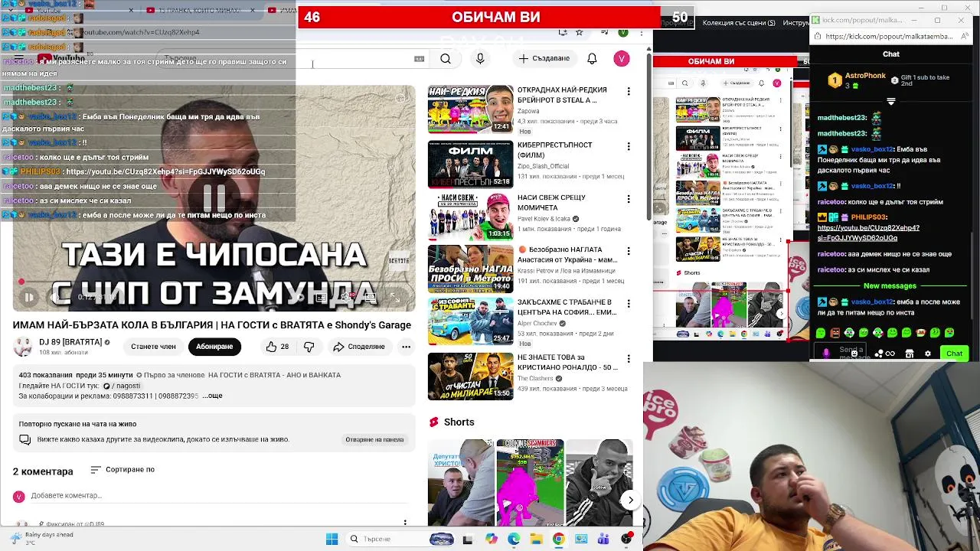Open the Kick chat shop icon
This screenshot has width=980, height=551.
coord(909,354)
